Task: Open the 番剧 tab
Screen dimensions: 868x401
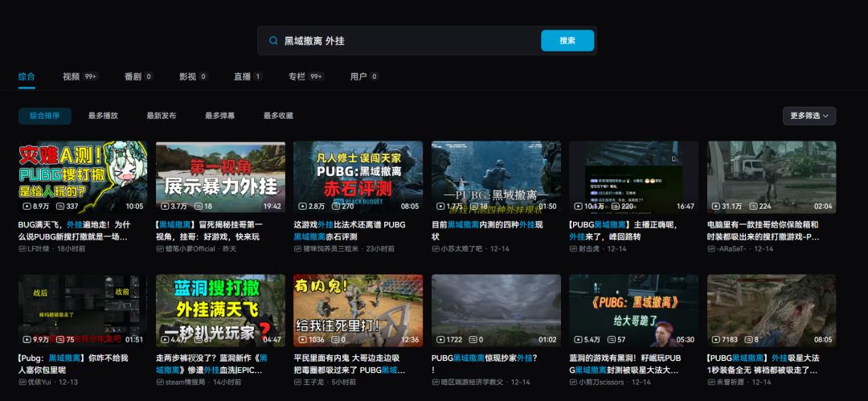Action: click(138, 76)
